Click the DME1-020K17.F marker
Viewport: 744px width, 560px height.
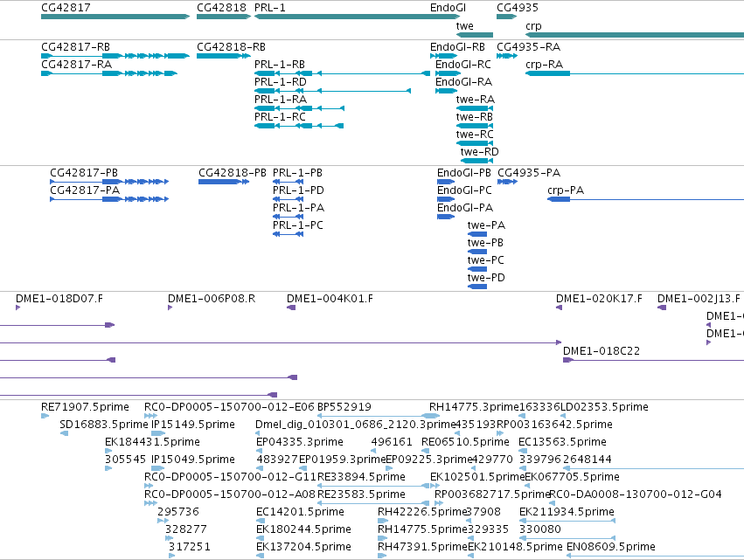pyautogui.click(x=559, y=308)
